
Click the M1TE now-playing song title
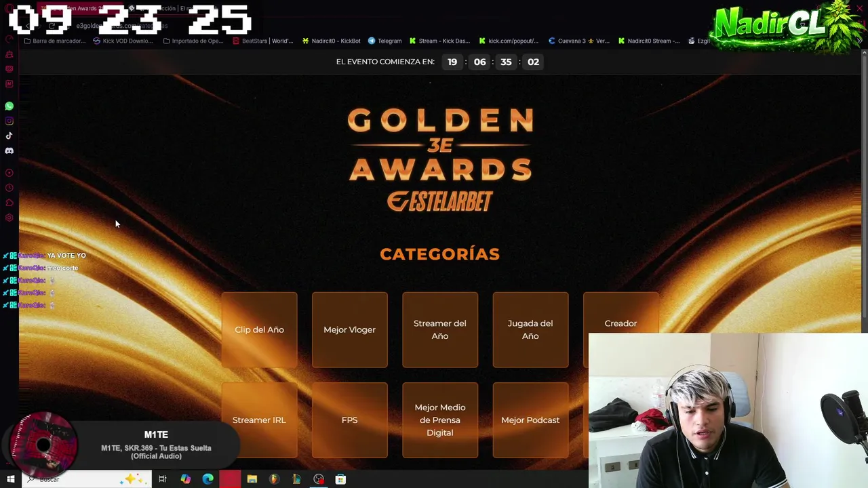coord(156,452)
